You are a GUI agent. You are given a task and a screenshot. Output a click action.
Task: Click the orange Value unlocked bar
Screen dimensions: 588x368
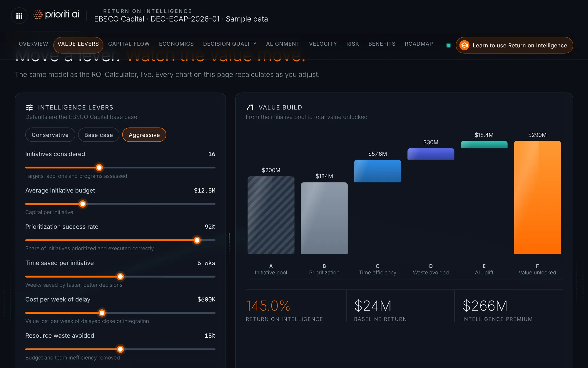[537, 198]
